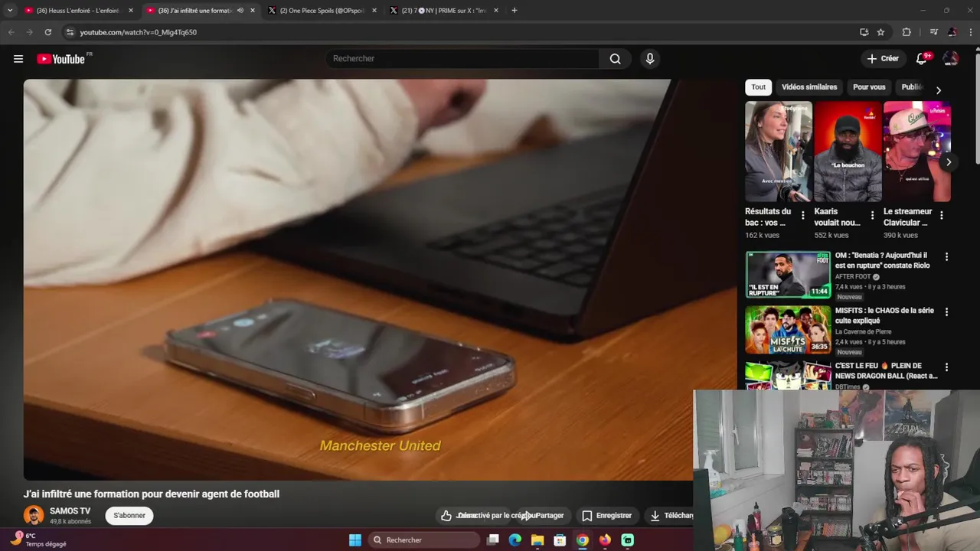Open the notifications bell

923,58
